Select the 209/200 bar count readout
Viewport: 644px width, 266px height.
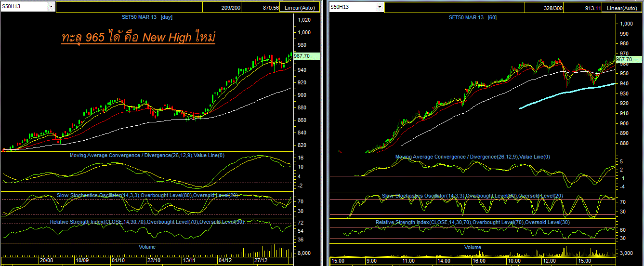click(231, 8)
